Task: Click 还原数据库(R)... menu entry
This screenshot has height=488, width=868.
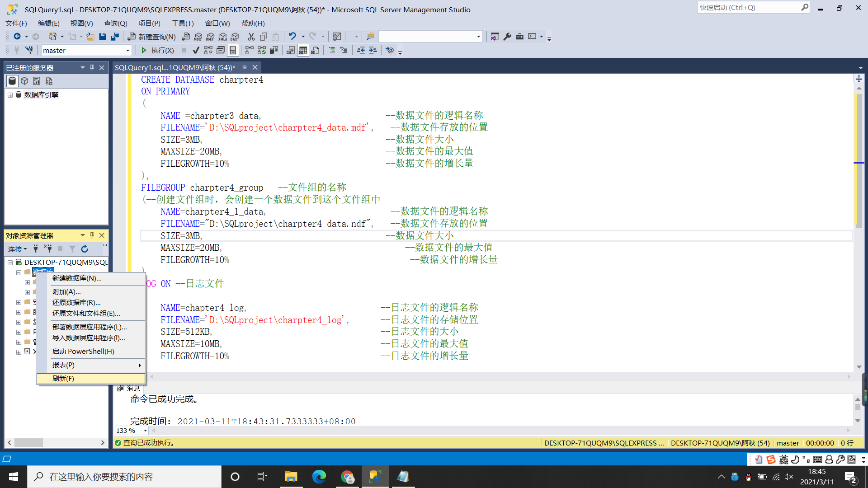Action: pos(76,302)
